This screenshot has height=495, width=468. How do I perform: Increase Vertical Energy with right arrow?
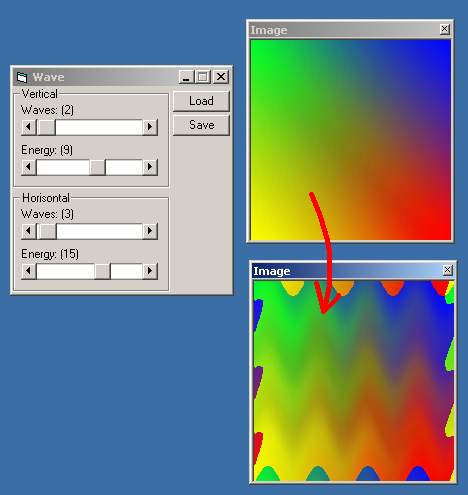click(150, 167)
